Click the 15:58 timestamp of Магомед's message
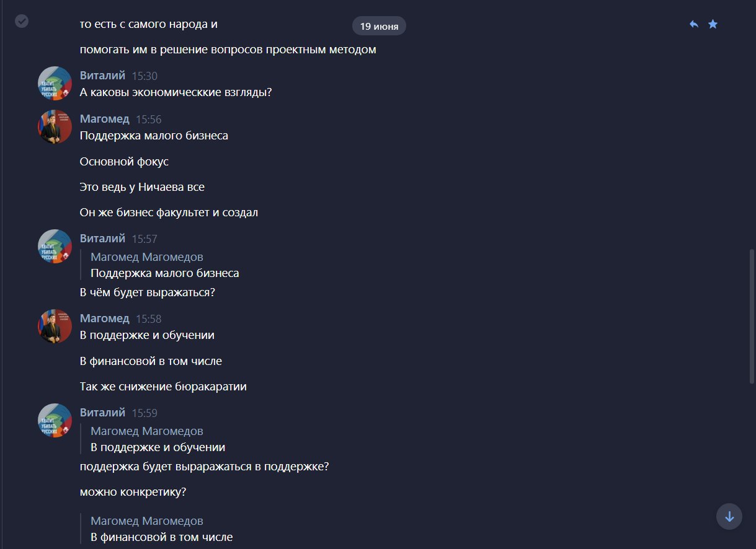 pos(149,318)
